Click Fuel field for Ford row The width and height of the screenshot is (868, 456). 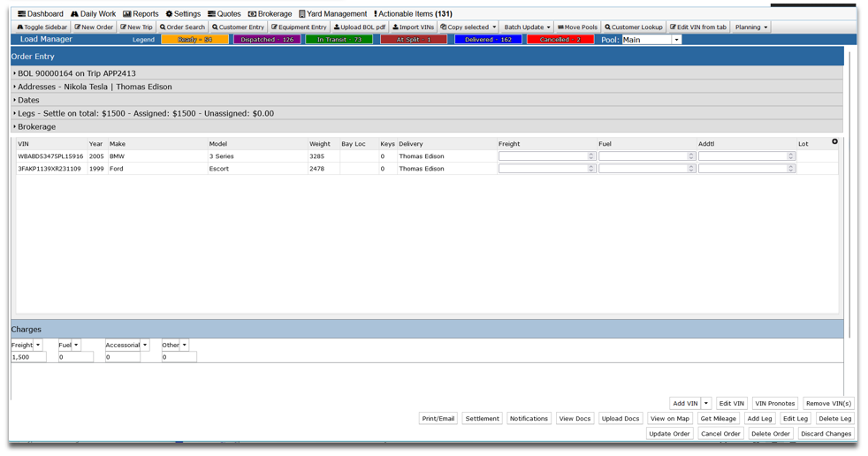(646, 168)
